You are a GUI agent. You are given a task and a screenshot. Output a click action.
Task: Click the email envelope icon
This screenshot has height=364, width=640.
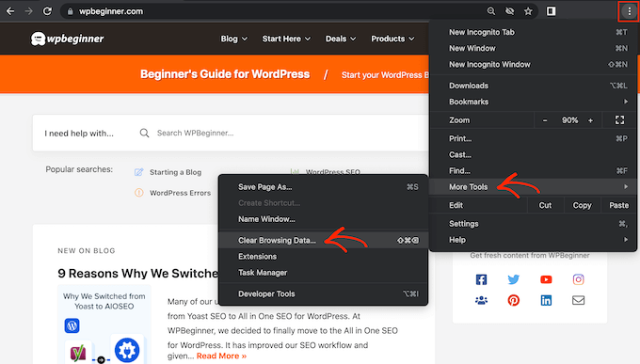click(x=579, y=300)
